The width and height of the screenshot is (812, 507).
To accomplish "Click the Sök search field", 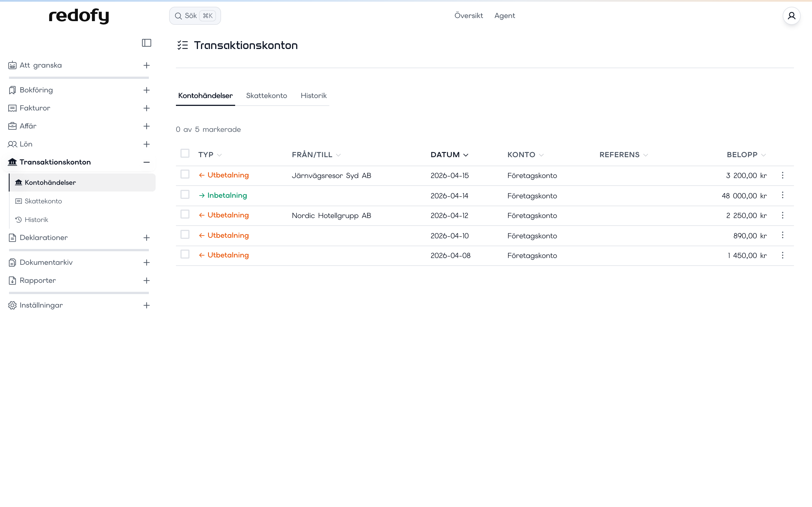I will 195,16.
